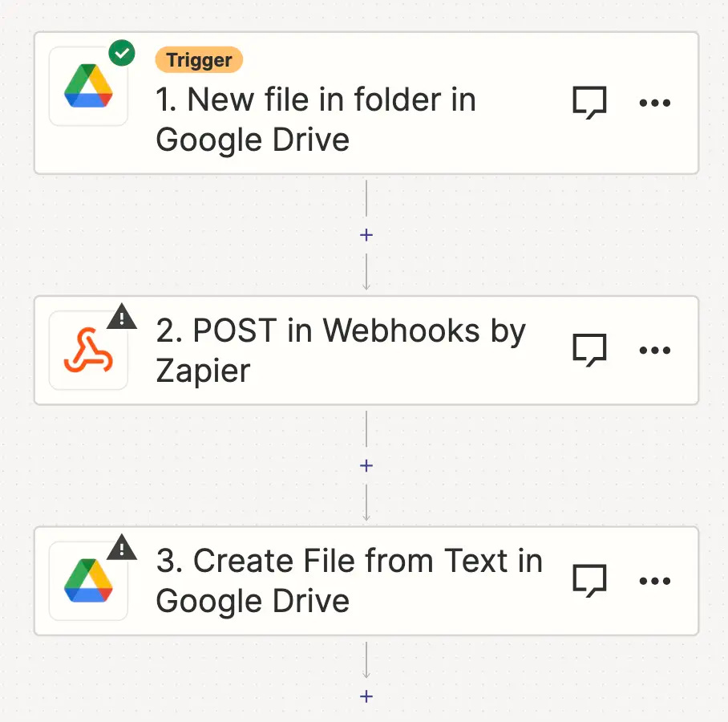Click the Google Drive icon in step 3
Image resolution: width=728 pixels, height=722 pixels.
click(x=88, y=581)
